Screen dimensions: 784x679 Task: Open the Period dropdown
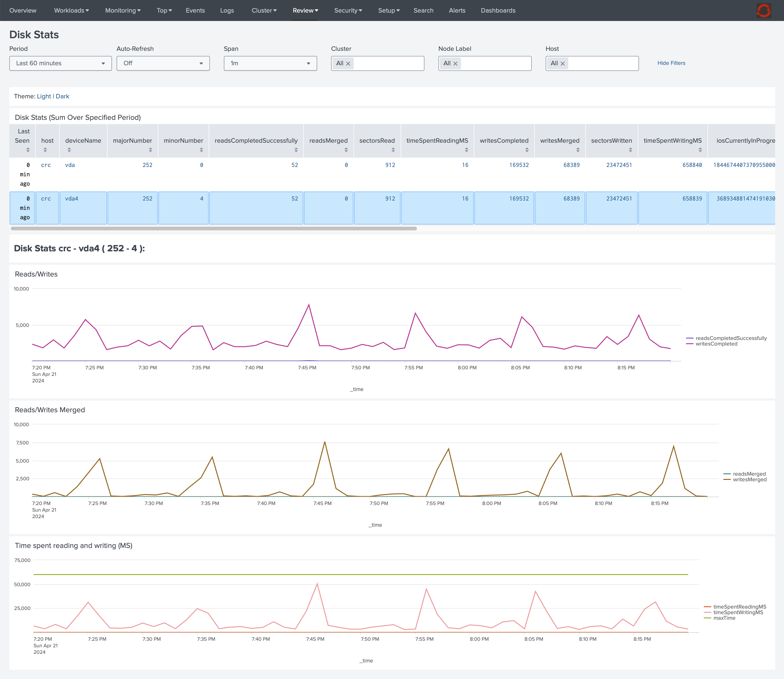pyautogui.click(x=61, y=63)
